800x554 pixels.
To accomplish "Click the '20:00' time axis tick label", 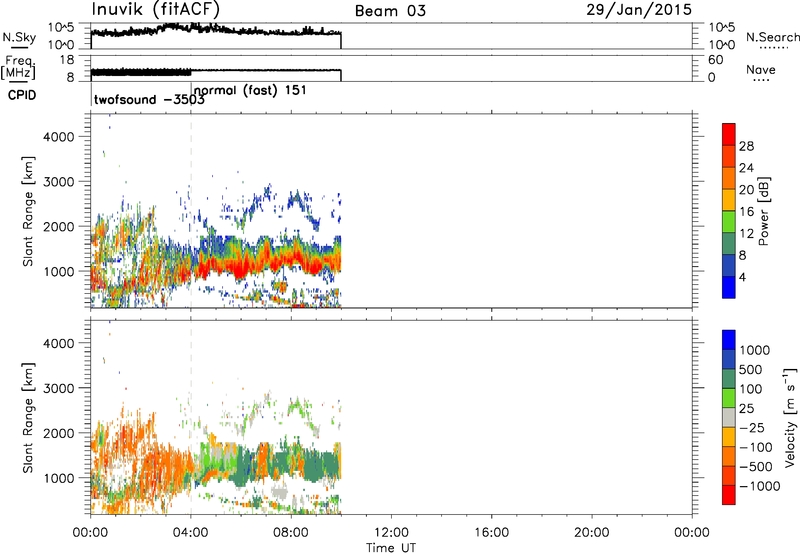I will click(x=592, y=532).
